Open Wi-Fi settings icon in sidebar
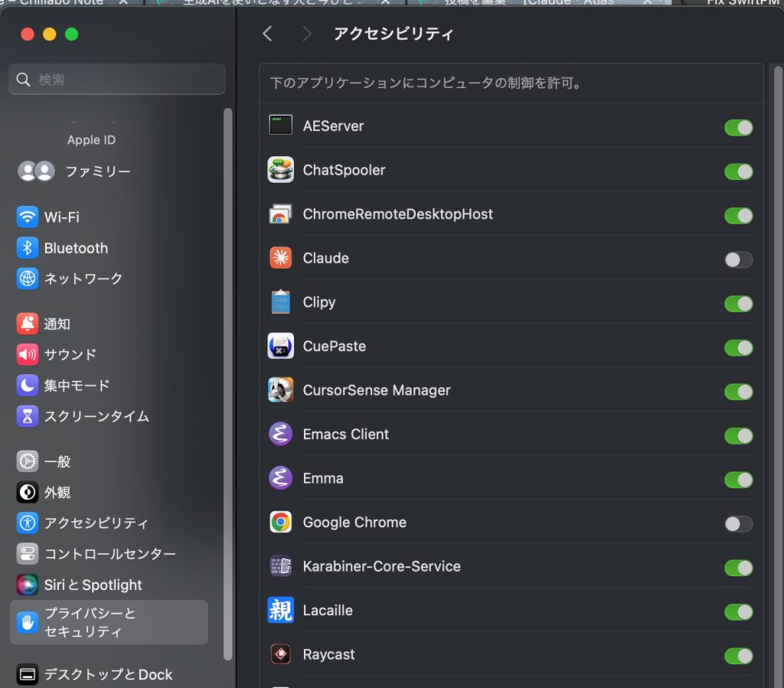 28,217
